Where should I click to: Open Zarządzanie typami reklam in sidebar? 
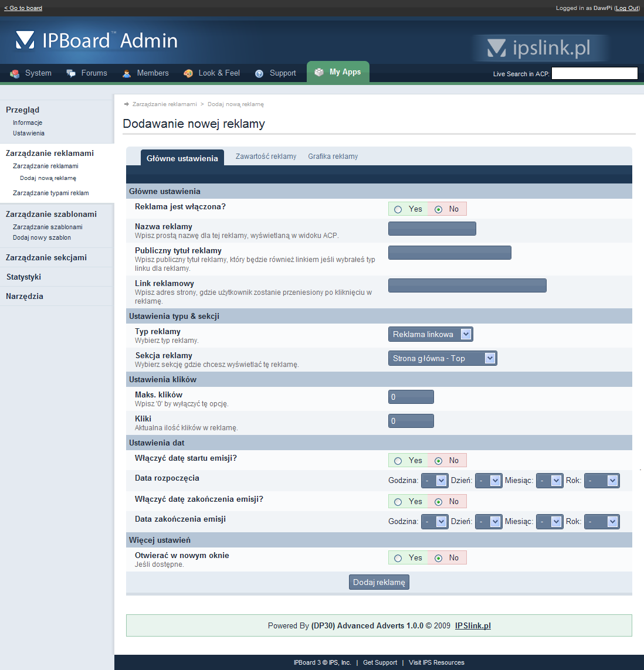tap(51, 193)
